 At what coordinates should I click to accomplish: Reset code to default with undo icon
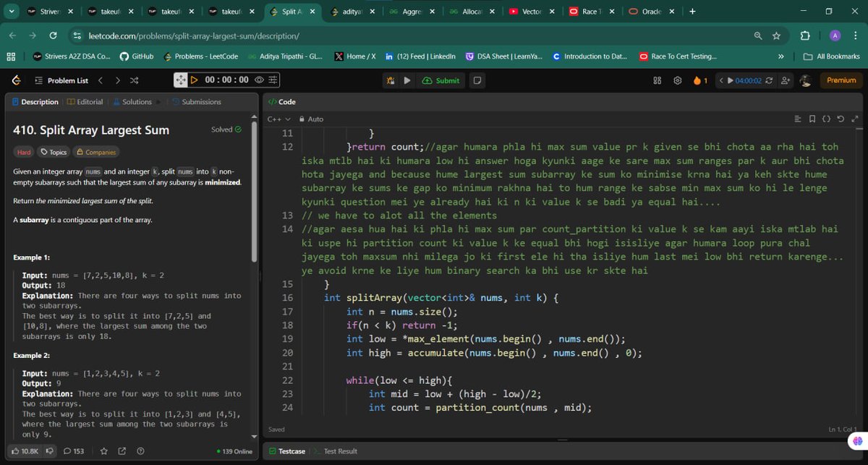(x=841, y=119)
